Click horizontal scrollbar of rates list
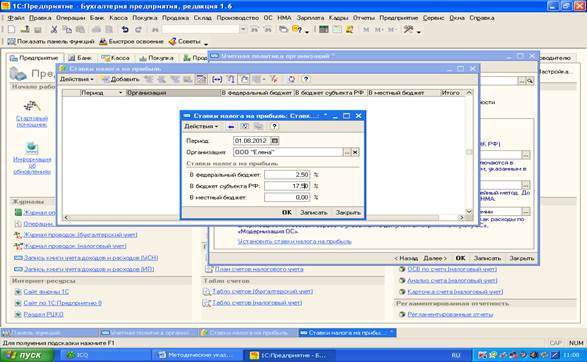 tap(264, 217)
